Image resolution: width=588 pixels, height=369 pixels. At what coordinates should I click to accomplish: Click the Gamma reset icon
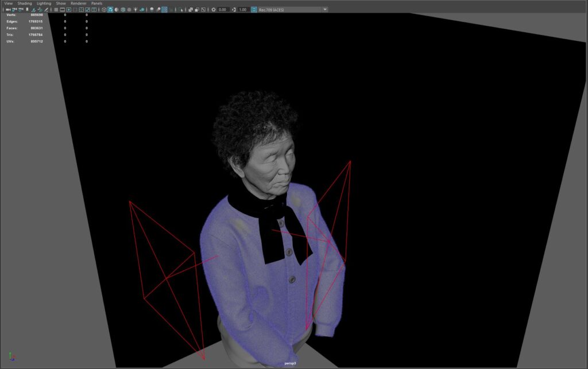coord(234,9)
